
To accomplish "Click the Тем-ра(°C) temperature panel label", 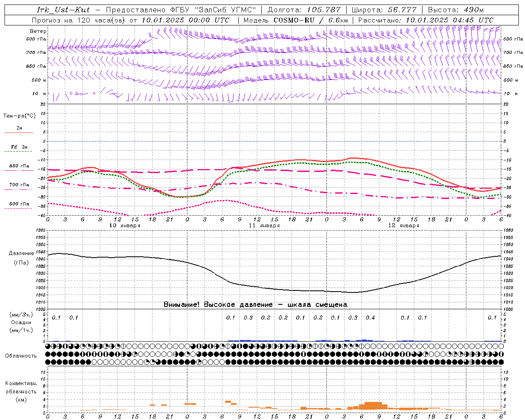I will click(x=19, y=116).
